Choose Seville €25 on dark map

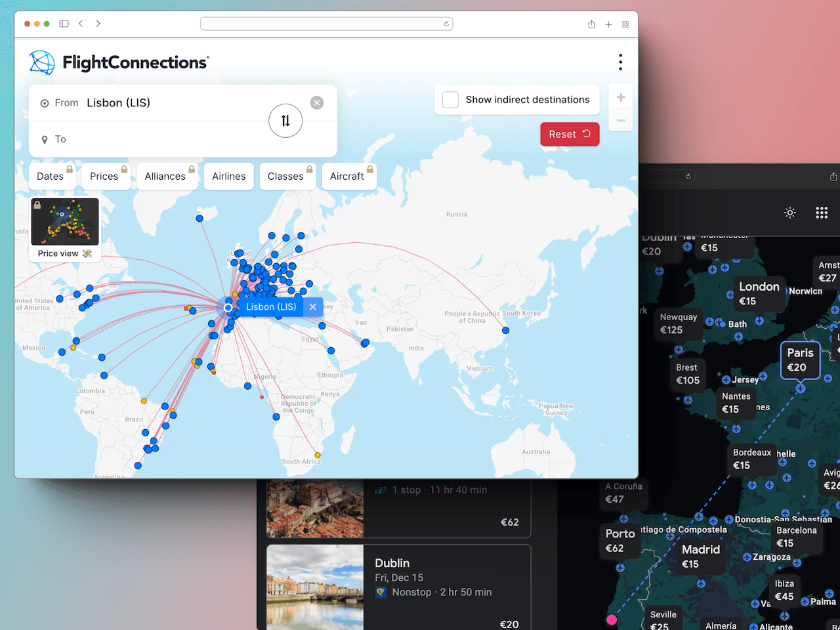662,619
